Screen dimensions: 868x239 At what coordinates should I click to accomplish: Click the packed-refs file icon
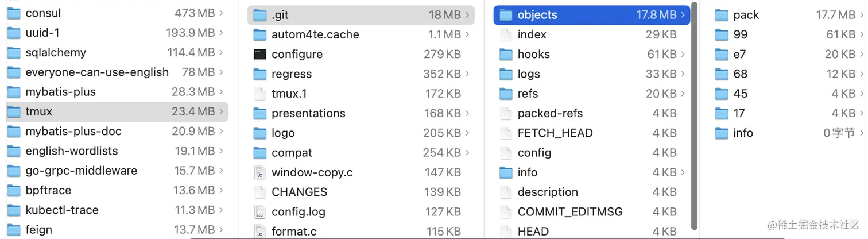point(506,113)
